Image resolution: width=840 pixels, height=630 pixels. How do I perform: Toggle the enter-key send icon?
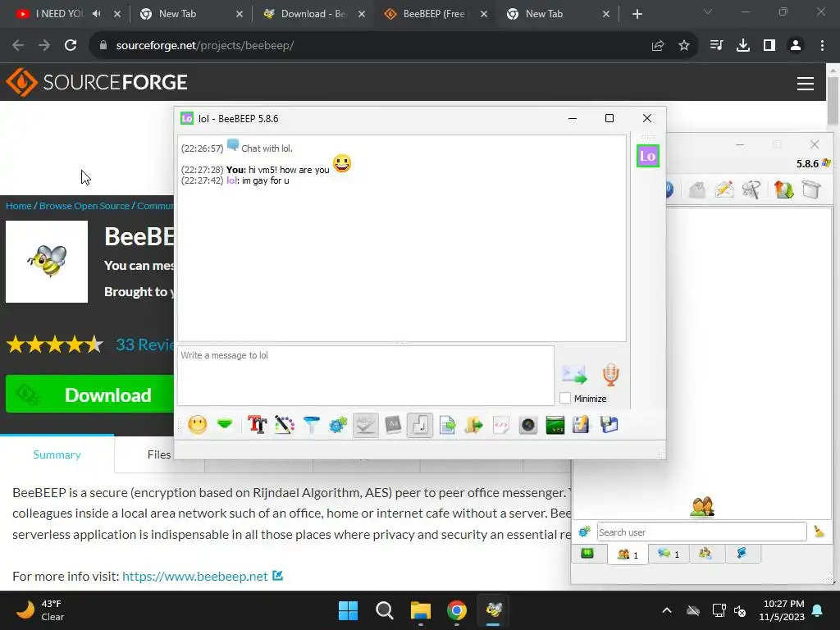coord(420,426)
